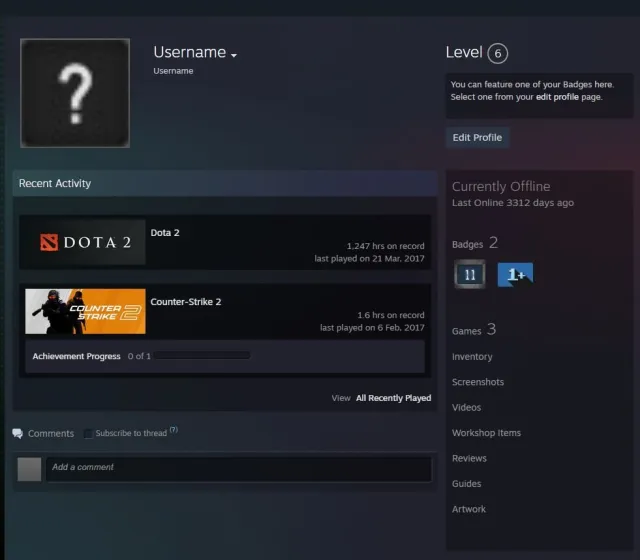Click the last played on 6 Feb, 2017 text
Image resolution: width=640 pixels, height=560 pixels.
(372, 328)
